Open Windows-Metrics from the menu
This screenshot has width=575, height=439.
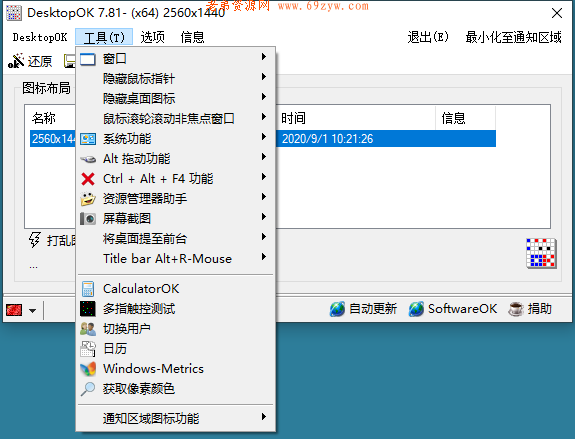pyautogui.click(x=175, y=369)
